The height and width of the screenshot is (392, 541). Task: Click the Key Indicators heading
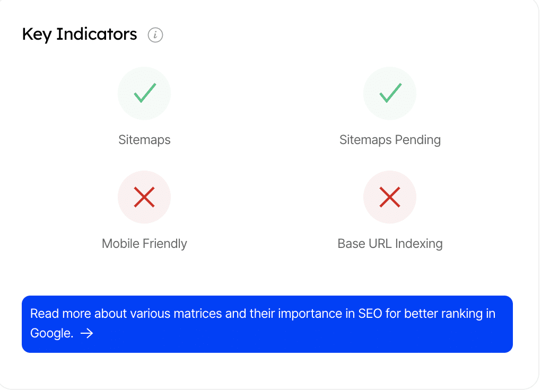tap(80, 34)
